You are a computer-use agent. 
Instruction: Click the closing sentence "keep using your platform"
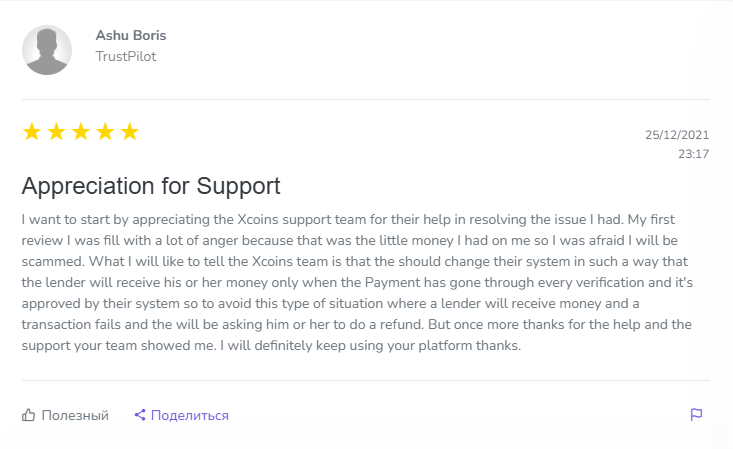click(420, 346)
